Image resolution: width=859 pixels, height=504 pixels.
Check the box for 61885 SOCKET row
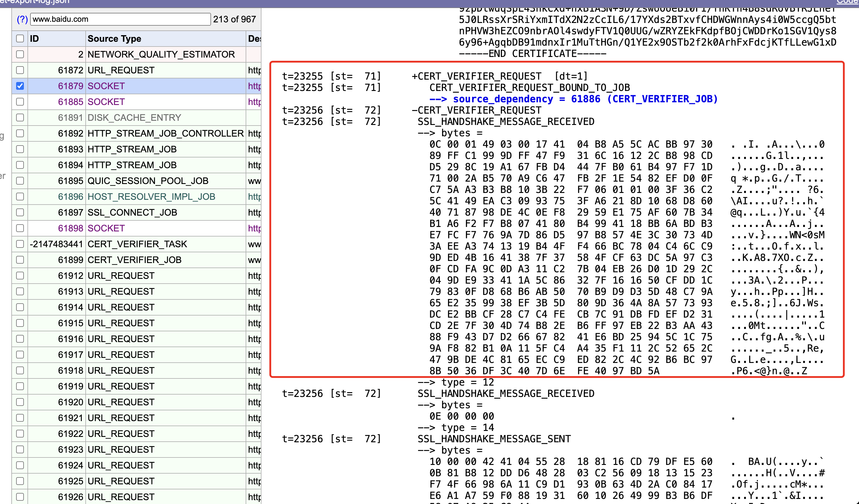tap(20, 102)
